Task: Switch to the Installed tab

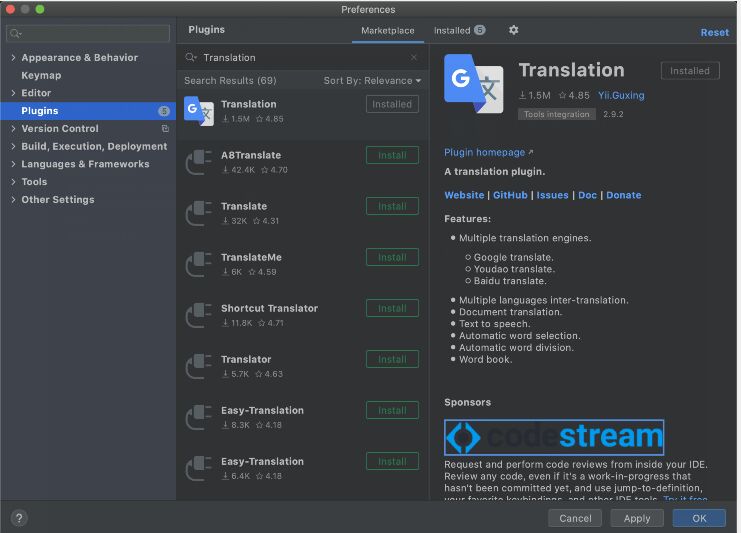Action: pos(459,30)
